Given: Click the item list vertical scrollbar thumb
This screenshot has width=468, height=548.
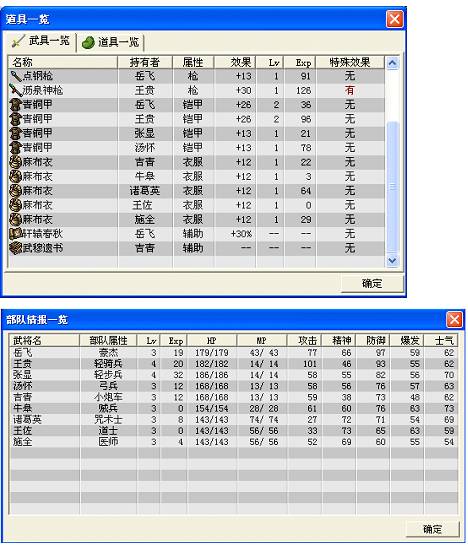Looking at the screenshot, I should (x=392, y=187).
